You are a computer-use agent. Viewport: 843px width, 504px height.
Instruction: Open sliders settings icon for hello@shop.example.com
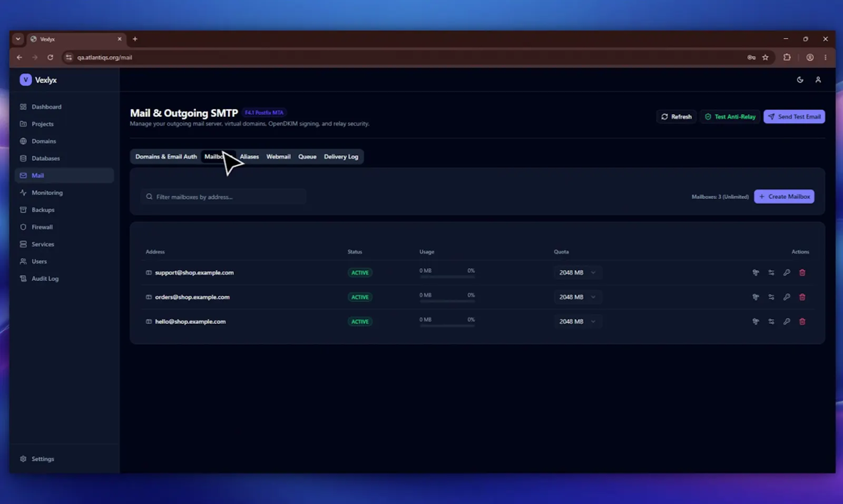(771, 322)
